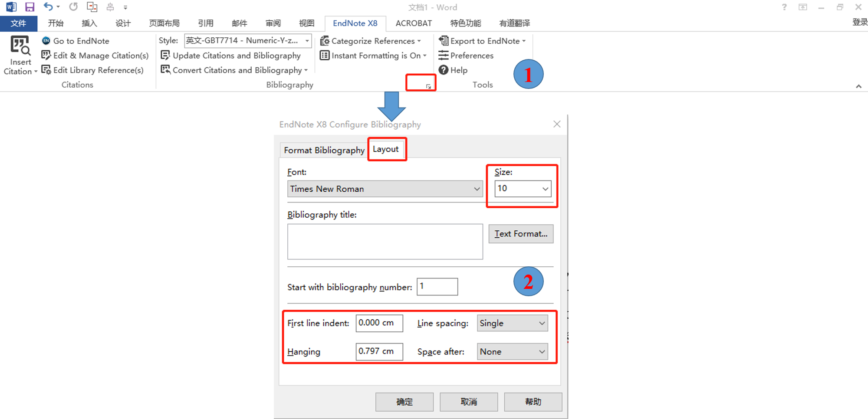Open the Insert Citation dropdown arrow
The image size is (868, 419).
pyautogui.click(x=36, y=72)
